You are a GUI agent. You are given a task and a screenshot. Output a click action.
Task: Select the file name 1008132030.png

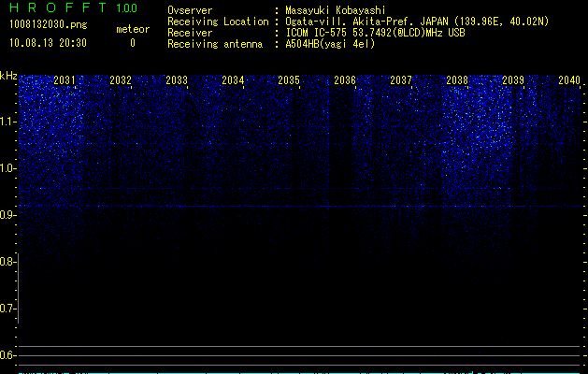[49, 25]
